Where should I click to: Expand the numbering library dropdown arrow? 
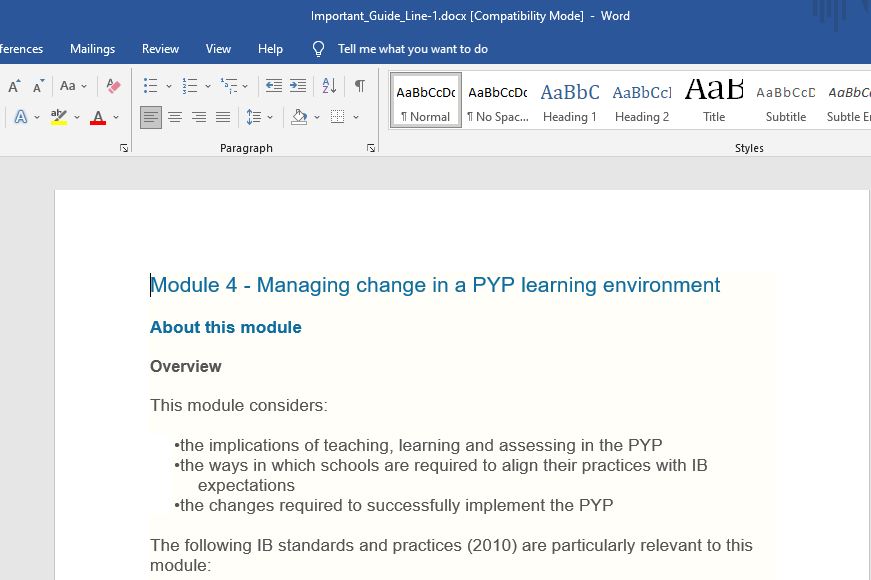point(208,86)
